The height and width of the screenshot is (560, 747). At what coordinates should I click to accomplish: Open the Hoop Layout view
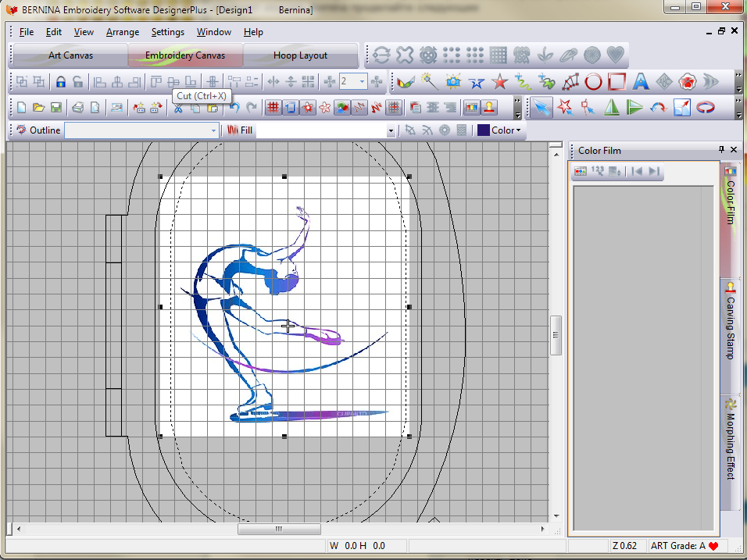click(300, 55)
